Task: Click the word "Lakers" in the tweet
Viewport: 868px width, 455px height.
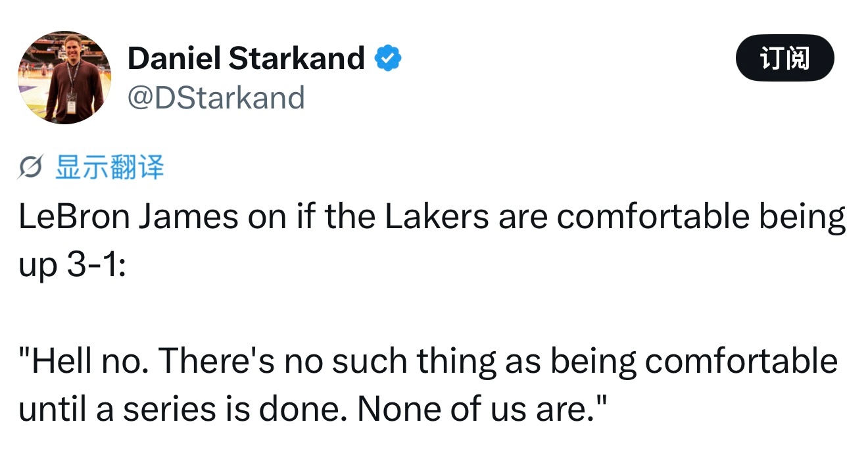Action: 437,218
